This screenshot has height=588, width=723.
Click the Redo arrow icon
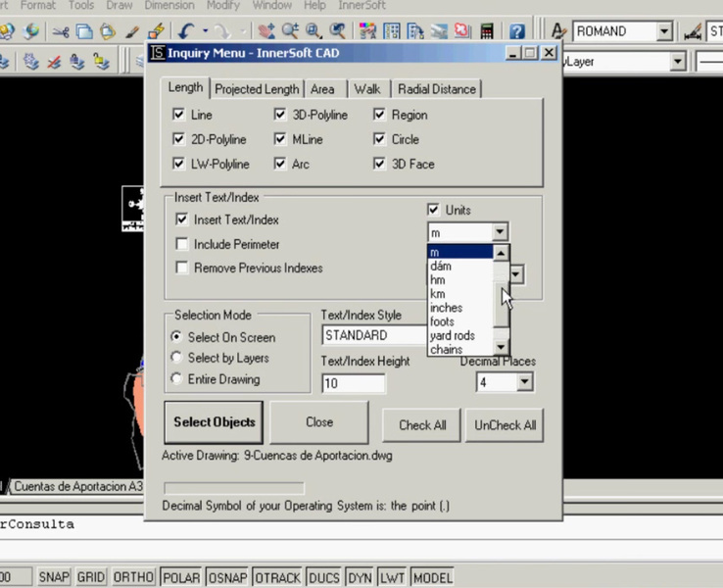tap(222, 31)
